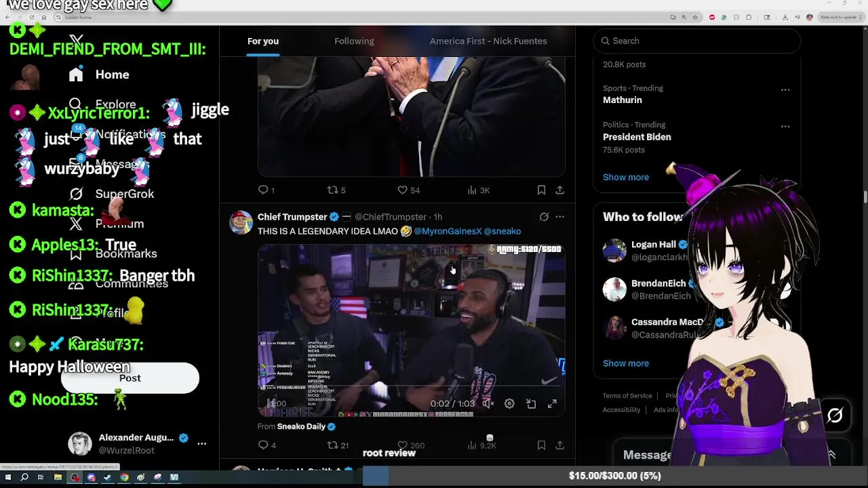Like the top post with 54 likes
This screenshot has height=488, width=868.
click(x=408, y=190)
